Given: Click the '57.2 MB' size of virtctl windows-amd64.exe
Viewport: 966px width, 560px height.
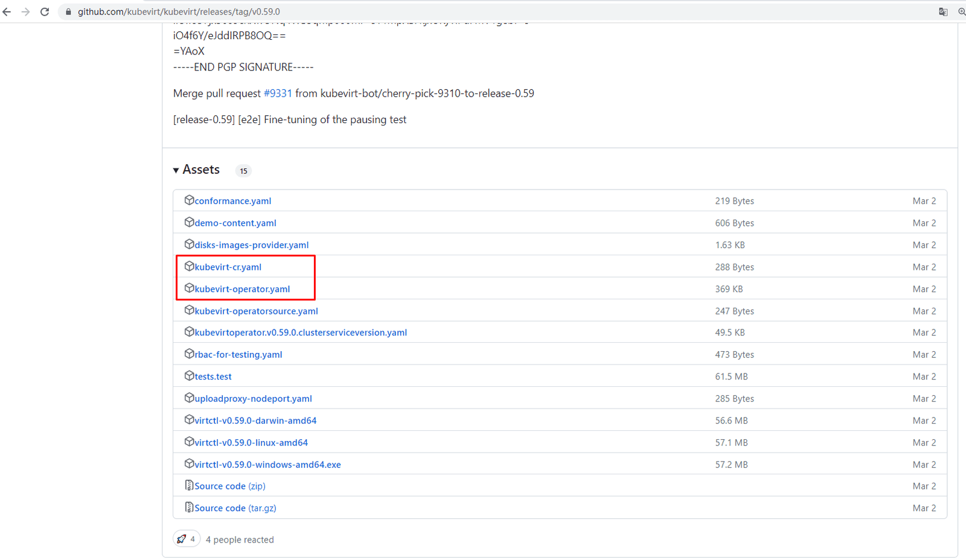Looking at the screenshot, I should tap(732, 465).
